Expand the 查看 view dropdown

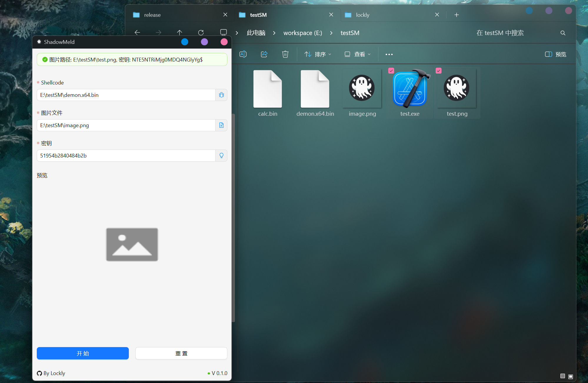click(x=358, y=54)
